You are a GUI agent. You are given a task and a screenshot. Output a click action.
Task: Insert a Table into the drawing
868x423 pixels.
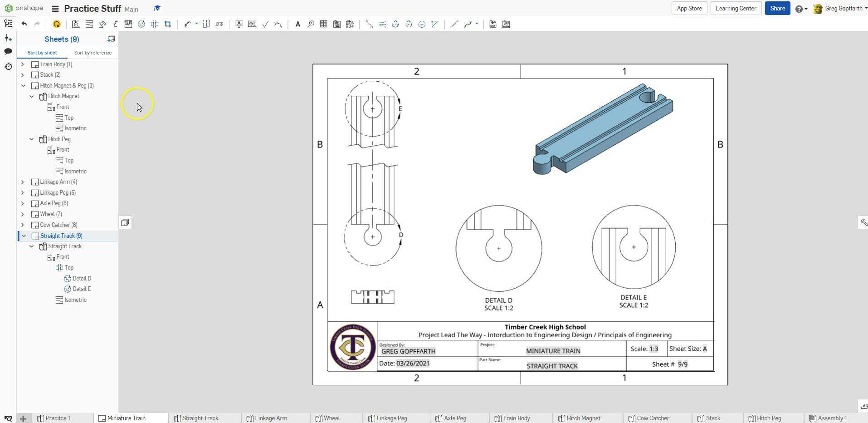tap(323, 24)
